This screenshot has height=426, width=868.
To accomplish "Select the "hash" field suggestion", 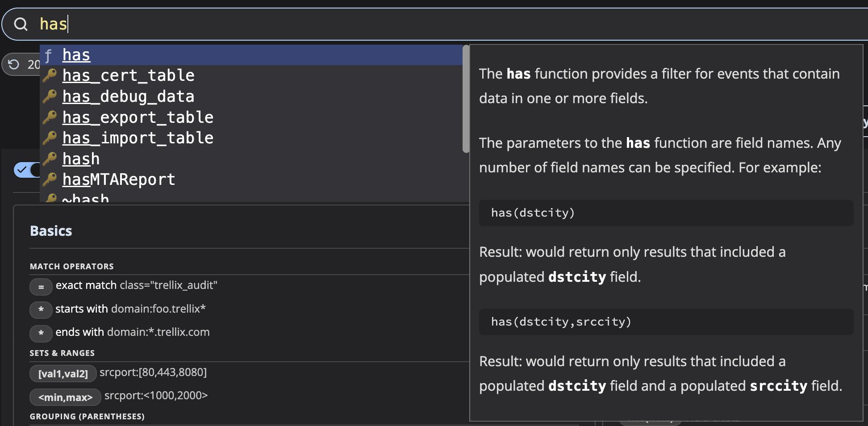I will 251,159.
